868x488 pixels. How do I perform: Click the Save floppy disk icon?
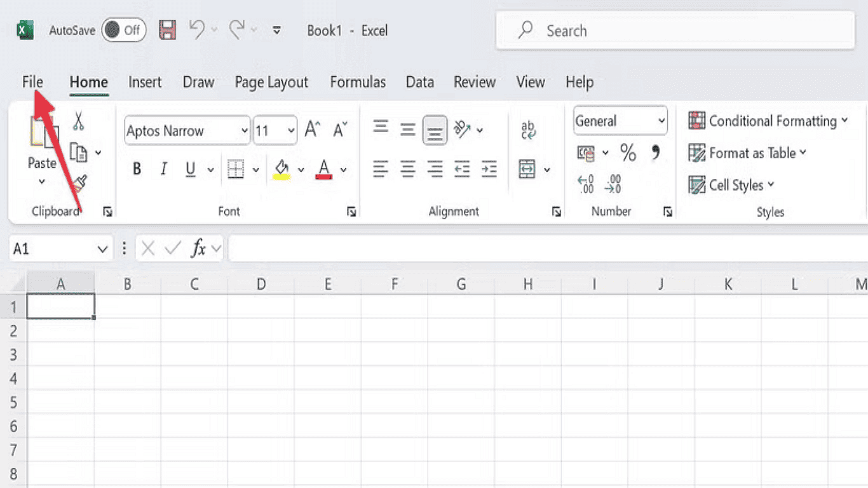coord(167,30)
